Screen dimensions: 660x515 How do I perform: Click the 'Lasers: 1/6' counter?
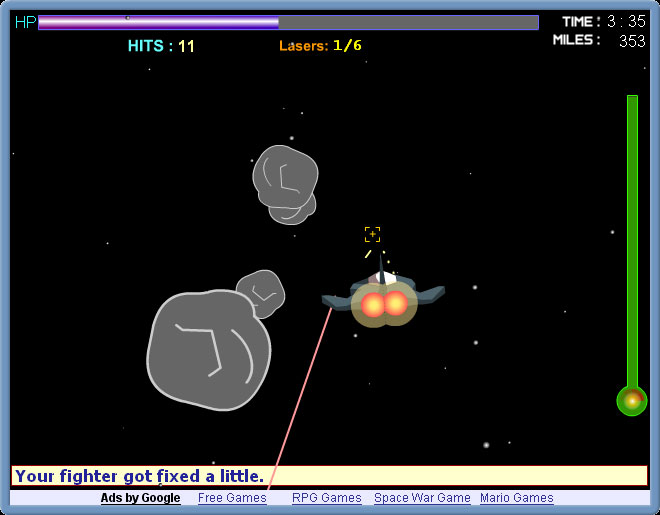click(320, 45)
